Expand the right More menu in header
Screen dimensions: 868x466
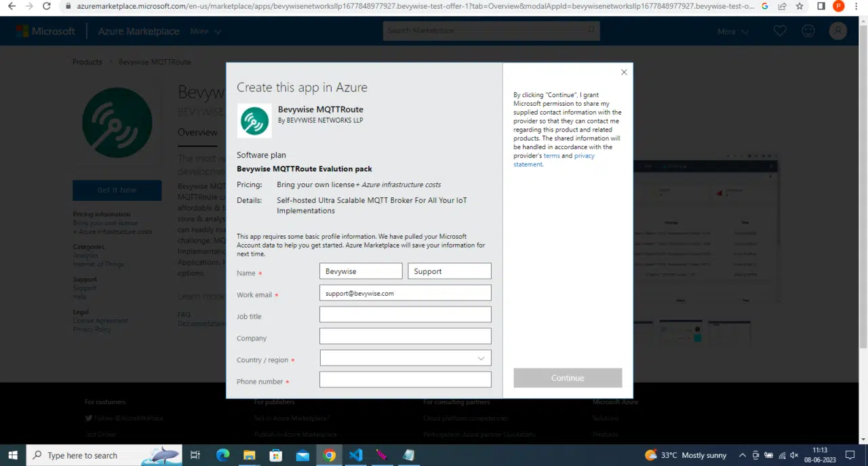coord(733,31)
